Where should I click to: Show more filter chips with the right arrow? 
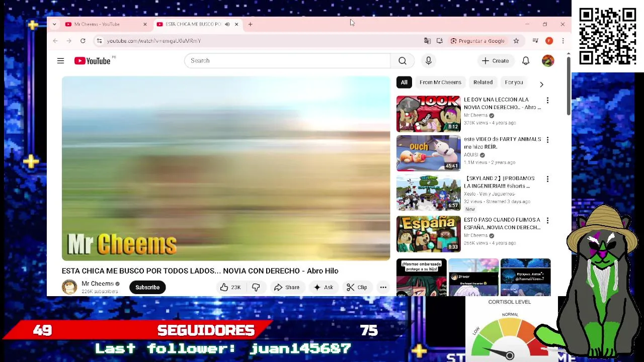[541, 84]
